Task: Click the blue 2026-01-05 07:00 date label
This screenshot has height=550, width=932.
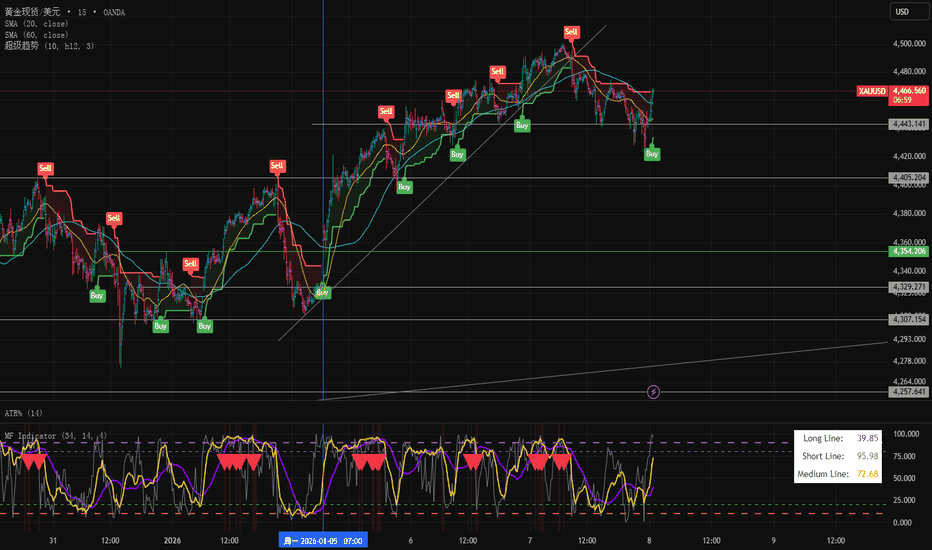Action: tap(322, 540)
